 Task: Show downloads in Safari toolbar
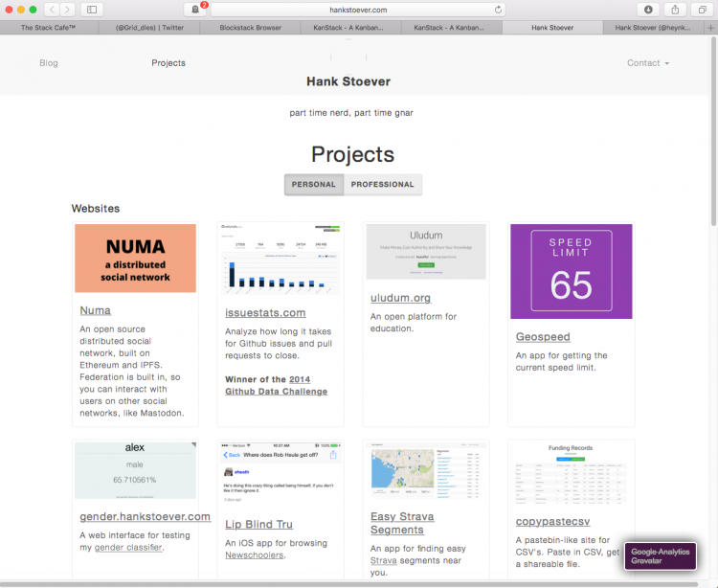648,10
